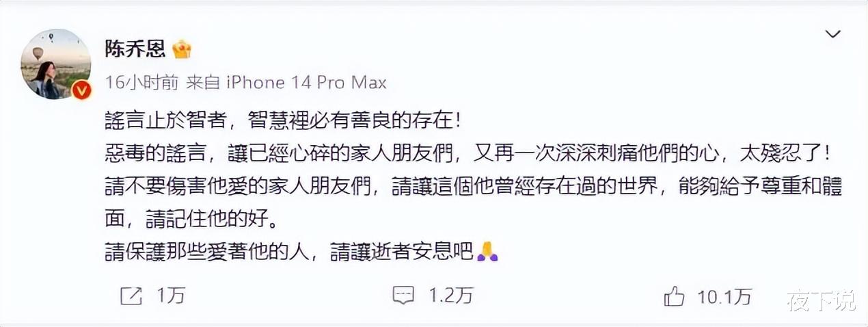Open 陈乔恩's profile avatar picture

point(56,64)
